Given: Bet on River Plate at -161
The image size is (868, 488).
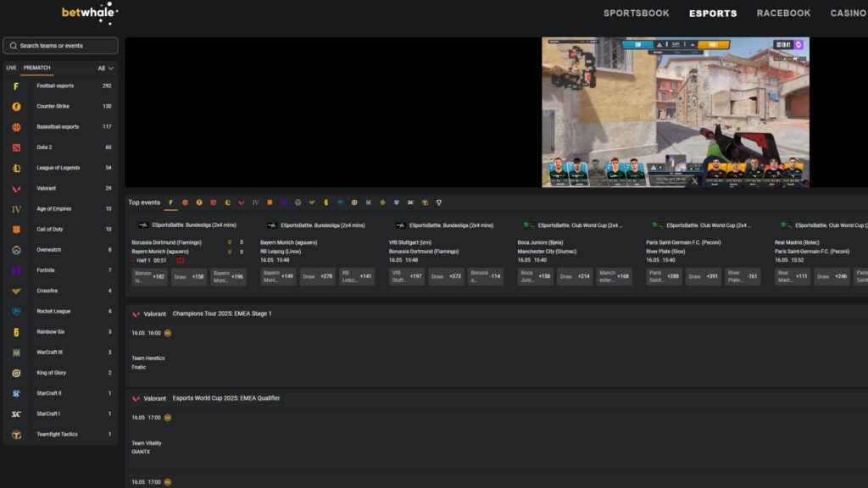Looking at the screenshot, I should (x=743, y=277).
